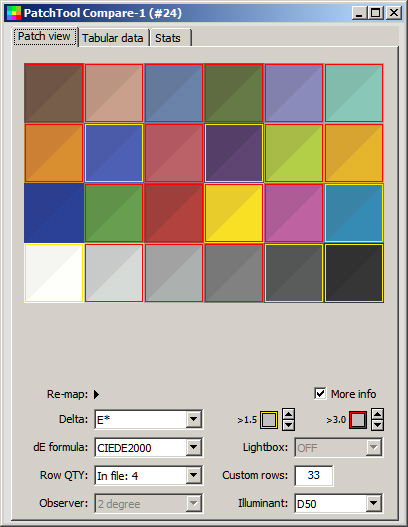Select the white patch in bottom row
The height and width of the screenshot is (527, 408).
coord(54,273)
